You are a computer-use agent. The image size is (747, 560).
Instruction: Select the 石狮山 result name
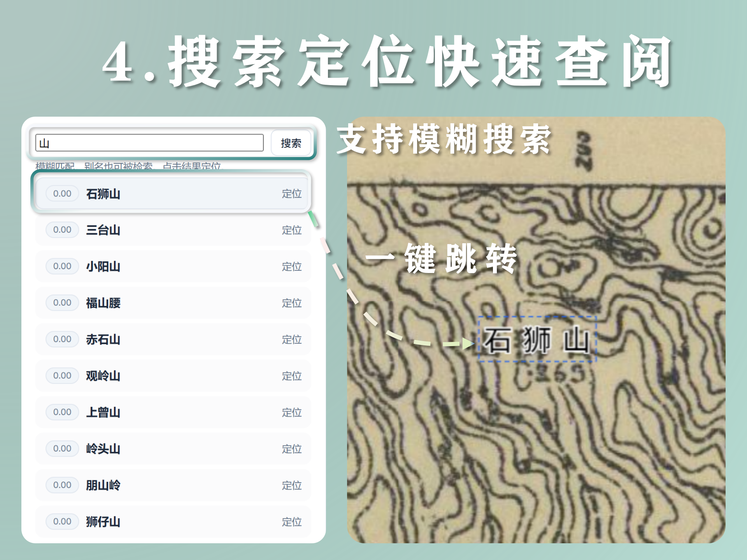(103, 194)
